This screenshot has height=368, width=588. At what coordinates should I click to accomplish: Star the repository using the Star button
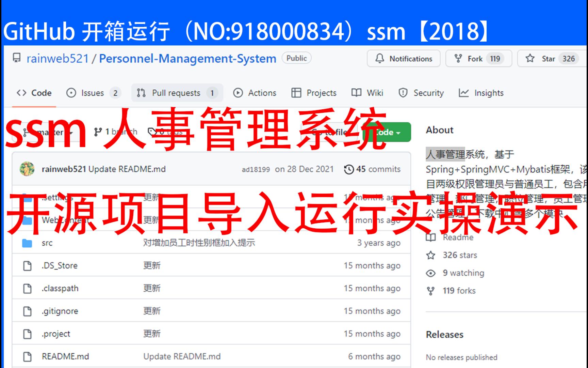coord(549,58)
